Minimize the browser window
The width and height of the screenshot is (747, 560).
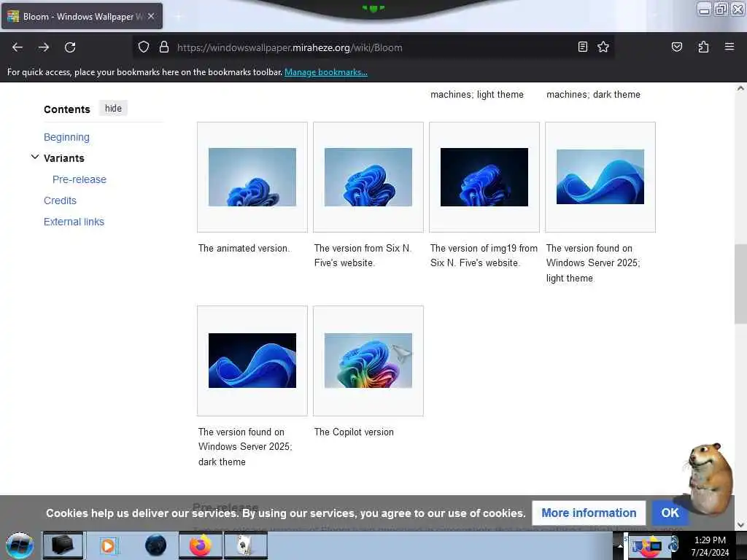(704, 9)
